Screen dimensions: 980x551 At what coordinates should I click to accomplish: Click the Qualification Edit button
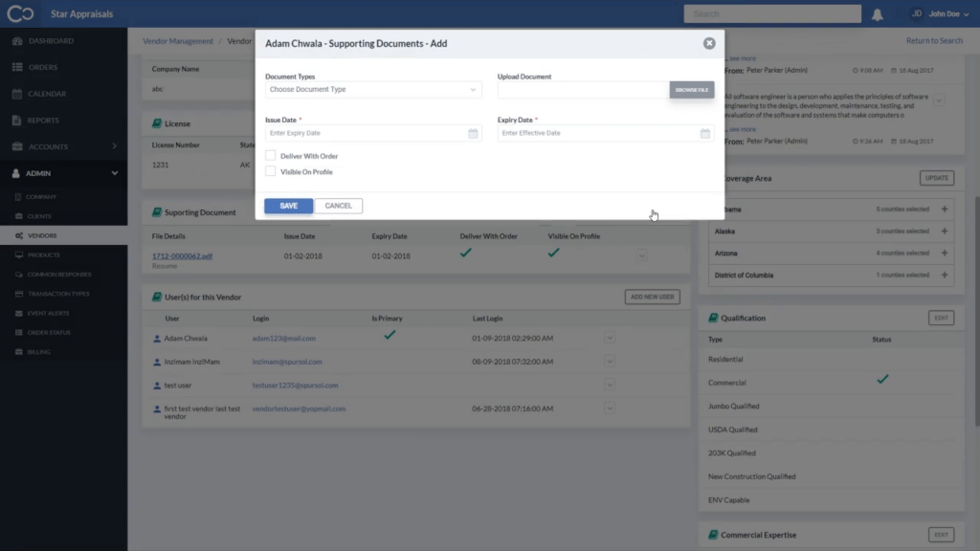click(941, 318)
